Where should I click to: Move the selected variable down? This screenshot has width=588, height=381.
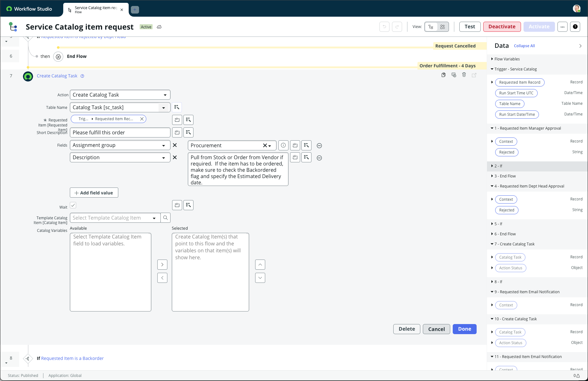260,278
